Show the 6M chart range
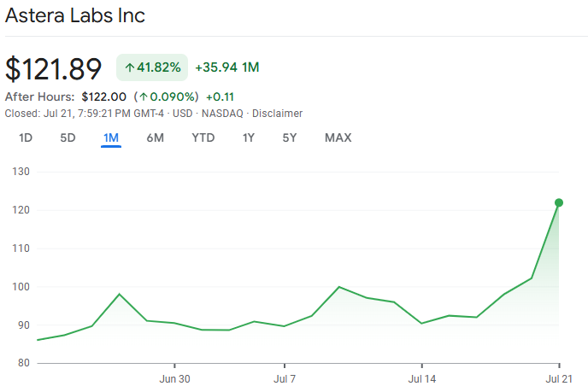The image size is (588, 392). (156, 137)
